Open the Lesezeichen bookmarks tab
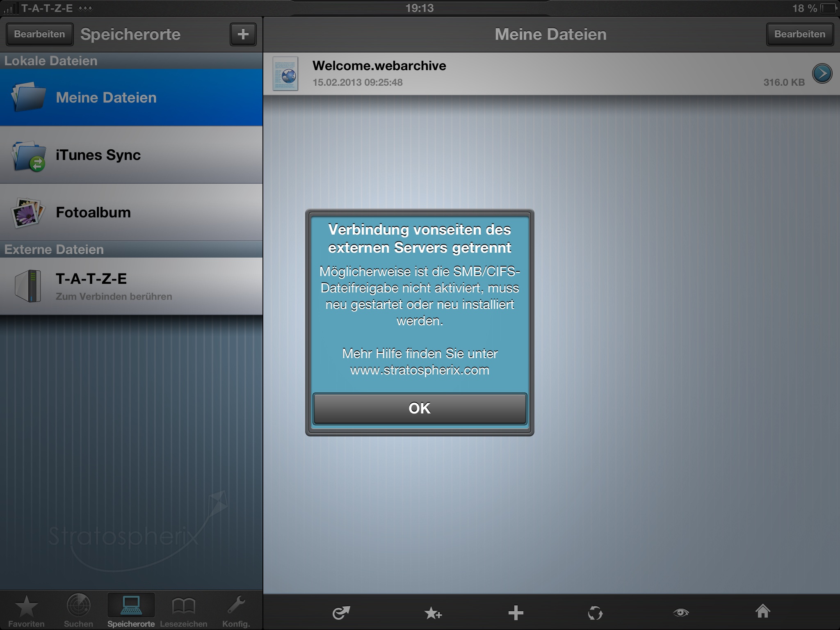Viewport: 840px width, 630px height. 183,611
